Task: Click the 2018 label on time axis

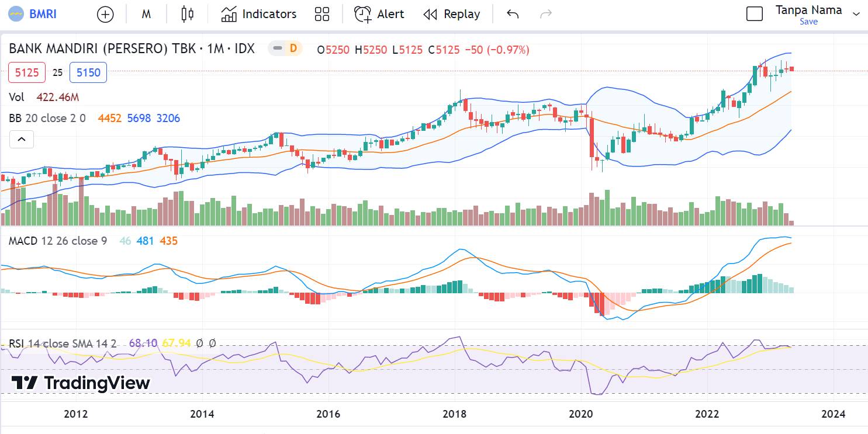Action: 455,414
